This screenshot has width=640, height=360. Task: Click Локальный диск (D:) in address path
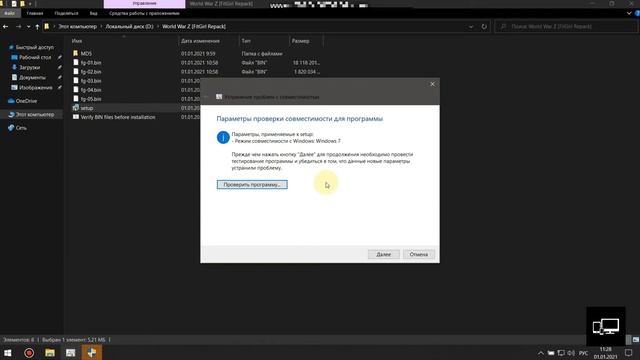pos(129,27)
